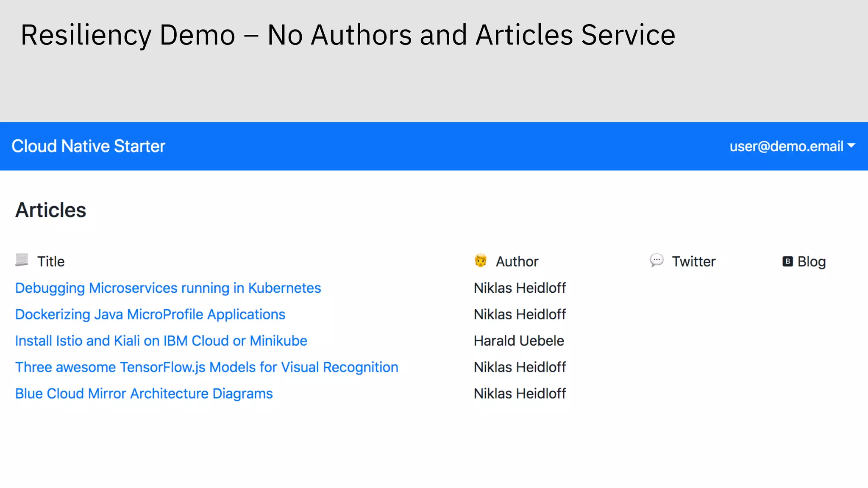This screenshot has height=488, width=868.
Task: Click the Articles heading
Action: [x=51, y=210]
